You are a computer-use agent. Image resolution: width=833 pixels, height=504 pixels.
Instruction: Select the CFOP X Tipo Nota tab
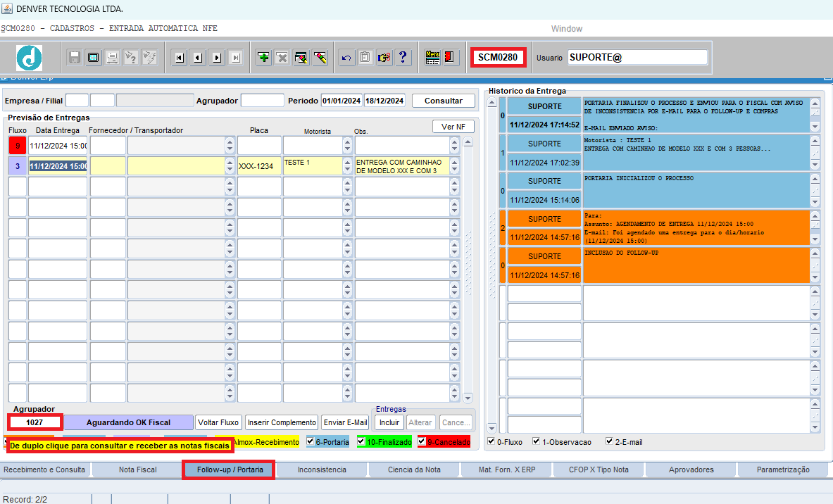(x=599, y=470)
